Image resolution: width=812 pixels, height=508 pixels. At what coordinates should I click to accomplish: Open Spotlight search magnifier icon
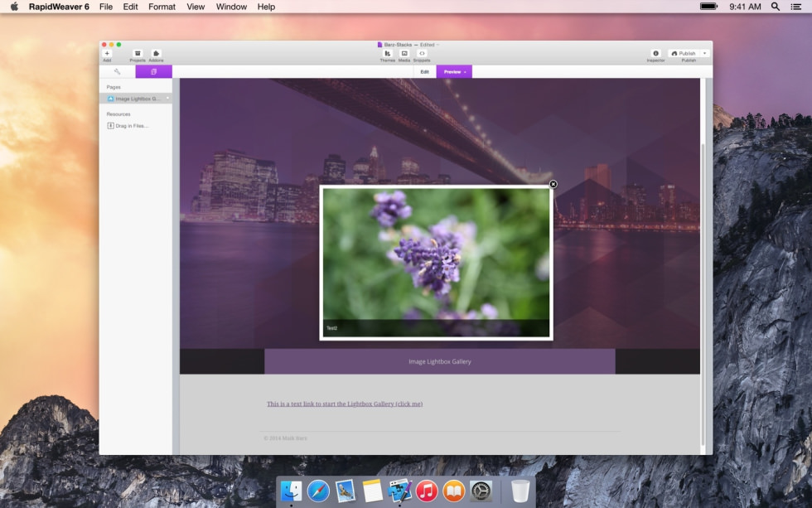click(776, 7)
